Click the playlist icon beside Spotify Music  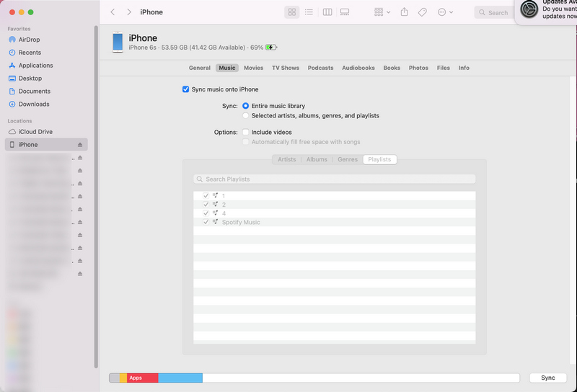point(215,222)
